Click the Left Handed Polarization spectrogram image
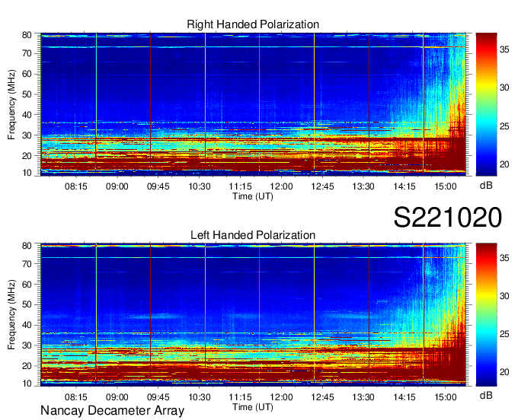Image resolution: width=518 pixels, height=420 pixels. (253, 315)
